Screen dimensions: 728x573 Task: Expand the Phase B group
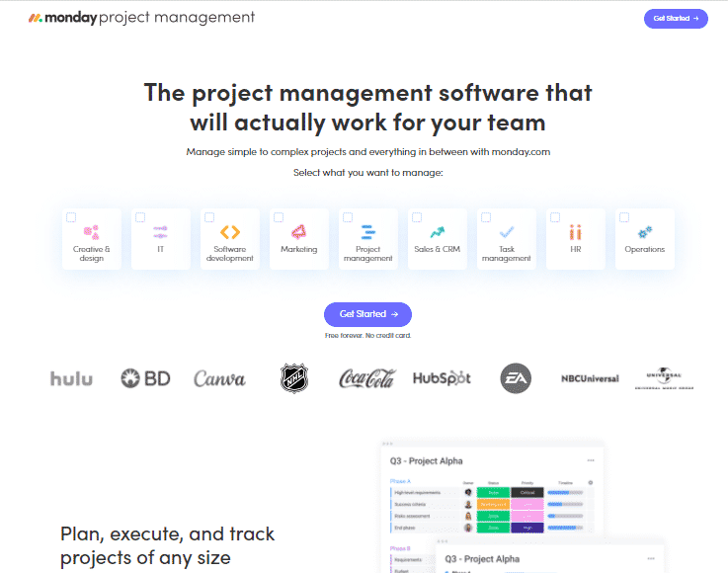[400, 547]
